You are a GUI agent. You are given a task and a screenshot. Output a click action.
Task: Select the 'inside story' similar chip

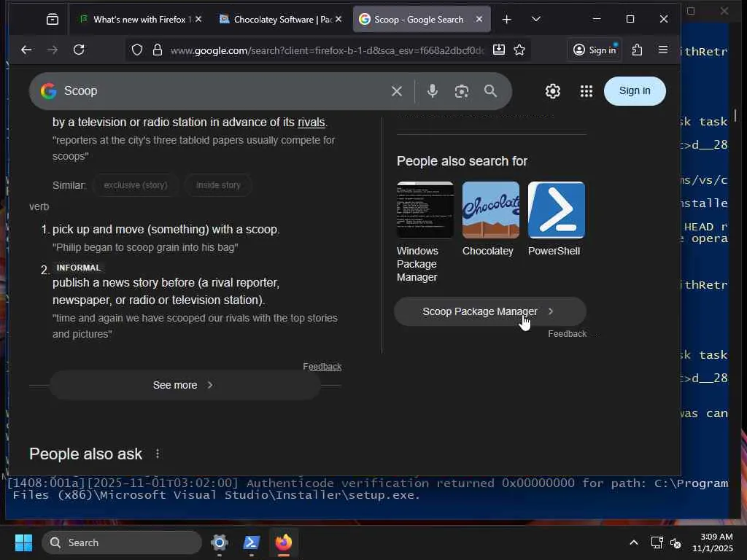pos(218,185)
